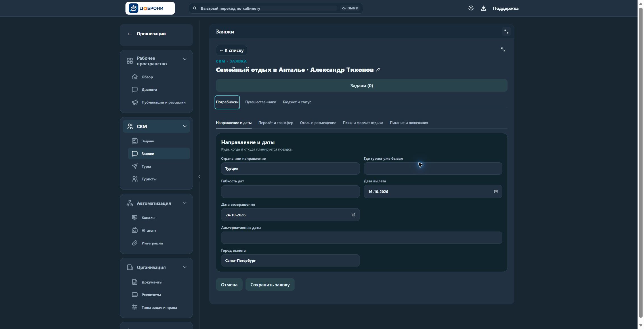
Task: Expand the Задачи (0) bar
Action: point(362,86)
